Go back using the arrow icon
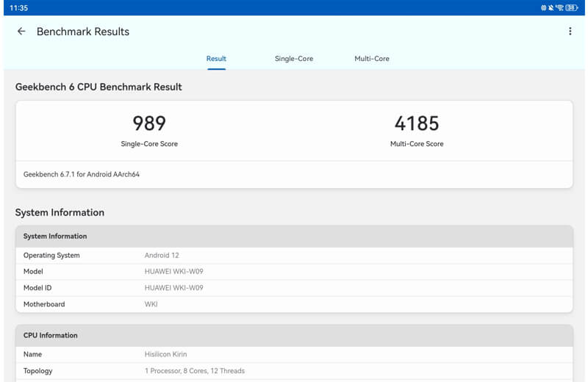 coord(21,32)
